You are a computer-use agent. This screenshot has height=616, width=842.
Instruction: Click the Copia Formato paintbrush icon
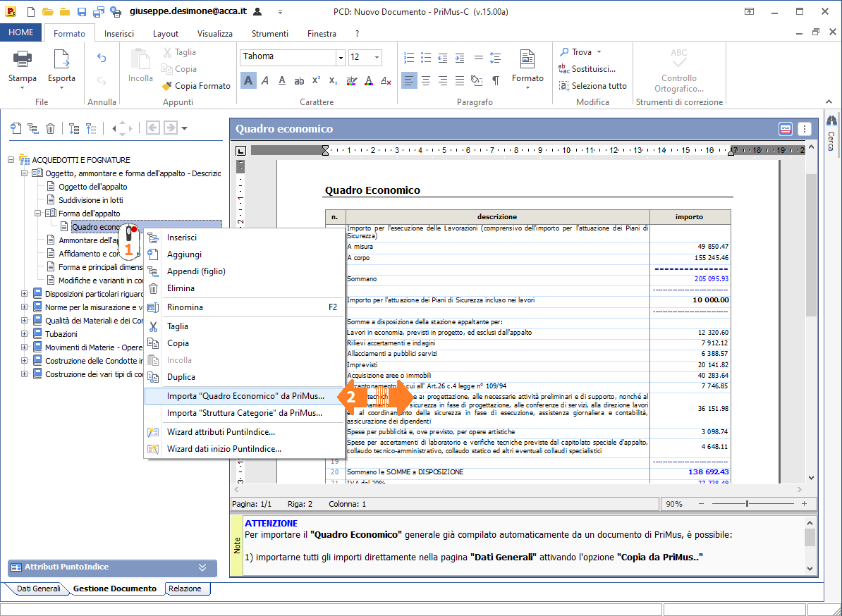pyautogui.click(x=167, y=86)
